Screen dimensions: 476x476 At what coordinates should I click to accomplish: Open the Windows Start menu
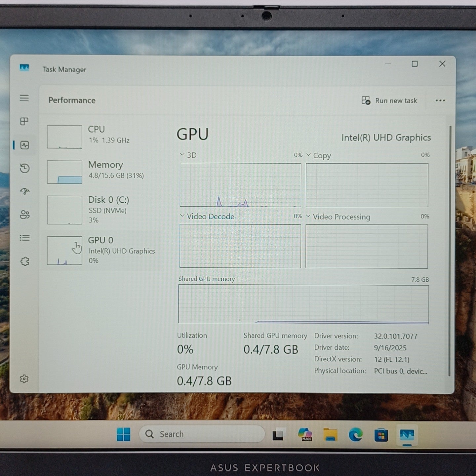click(x=124, y=434)
